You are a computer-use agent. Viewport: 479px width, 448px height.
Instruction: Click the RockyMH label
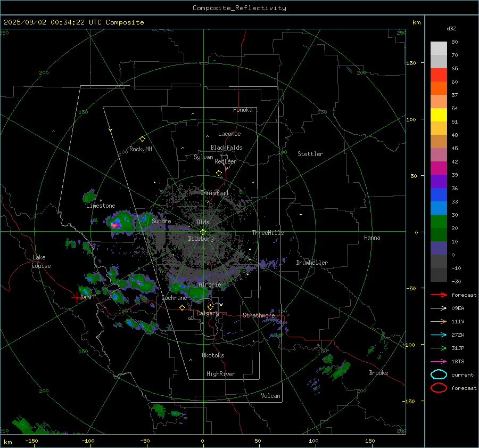point(141,149)
